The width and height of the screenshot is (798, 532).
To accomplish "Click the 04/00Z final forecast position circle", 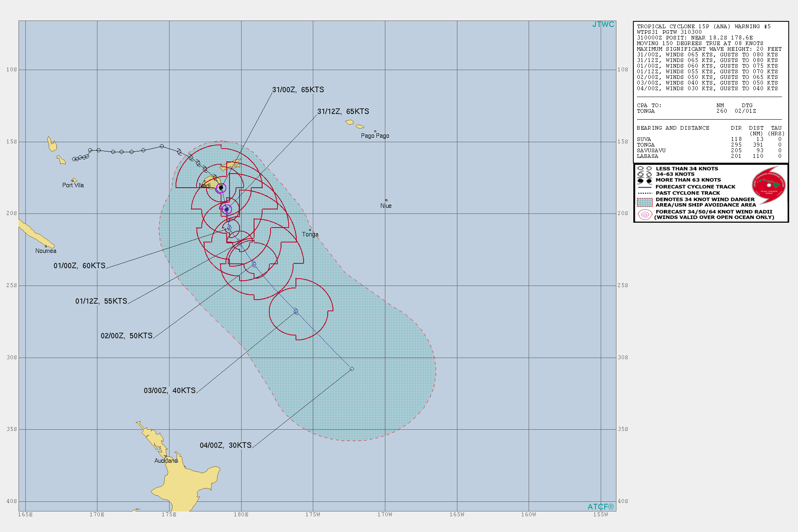I will (352, 369).
